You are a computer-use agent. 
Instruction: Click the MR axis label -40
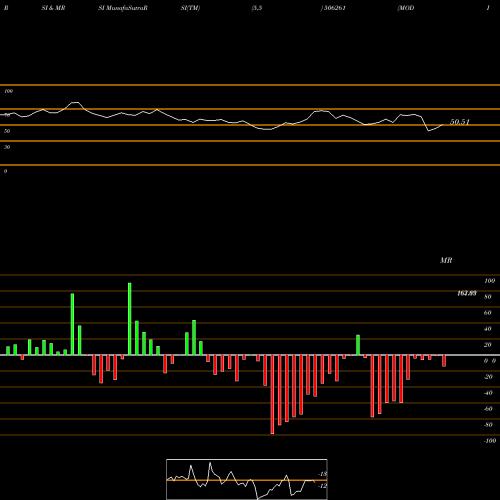coord(488,393)
